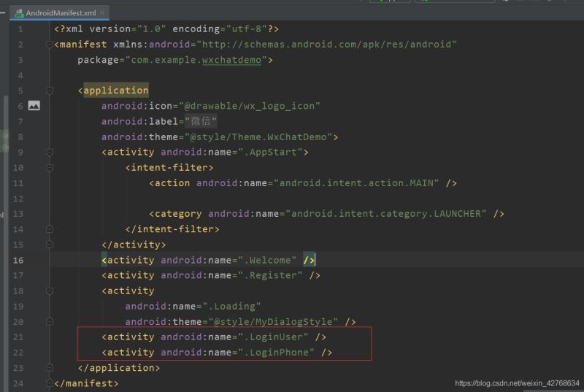Click the @drawable/wx_logo_icon value
This screenshot has width=584, height=392.
tap(249, 106)
